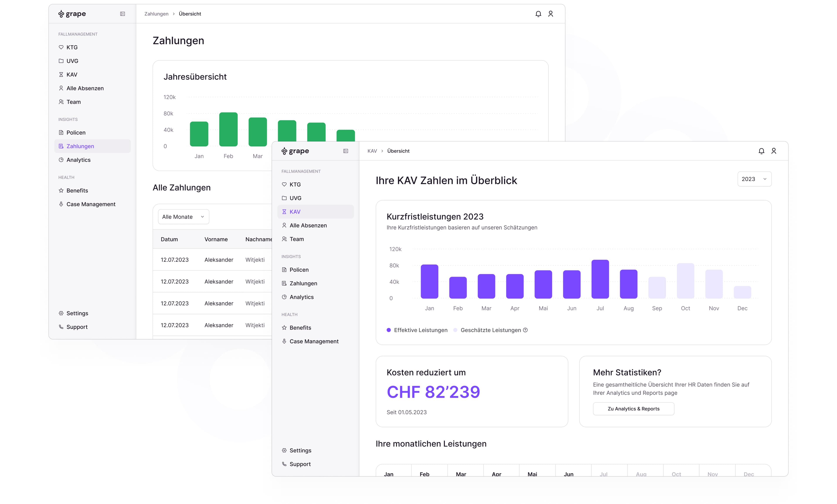Screen dimensions: 837x504
Task: Open the 2023 year dropdown
Action: coord(754,179)
